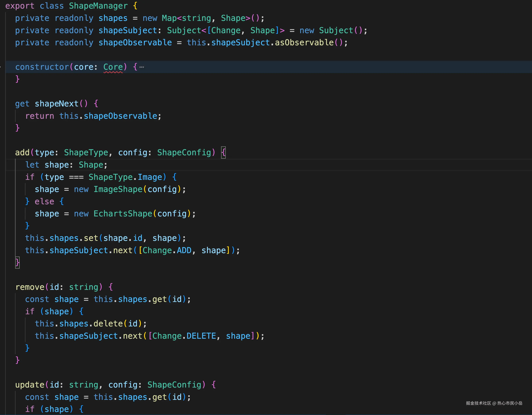Click the highlighted opening brace of add method
This screenshot has width=532, height=415.
tap(223, 153)
